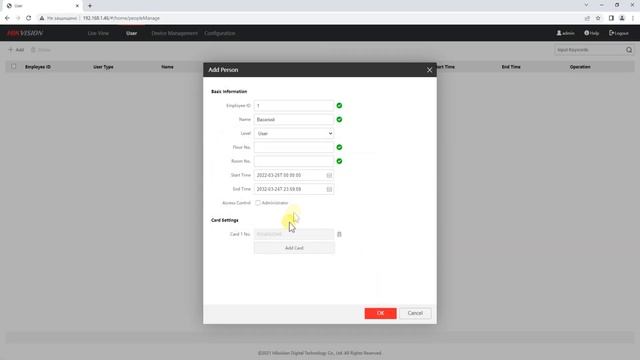Click the keyword search input box
Viewport: 640px width, 360px height.
pos(590,50)
